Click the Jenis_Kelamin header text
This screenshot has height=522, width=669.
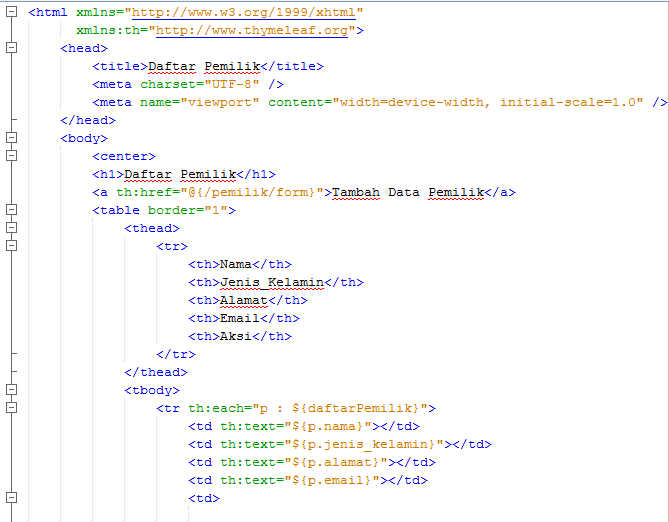[x=272, y=283]
